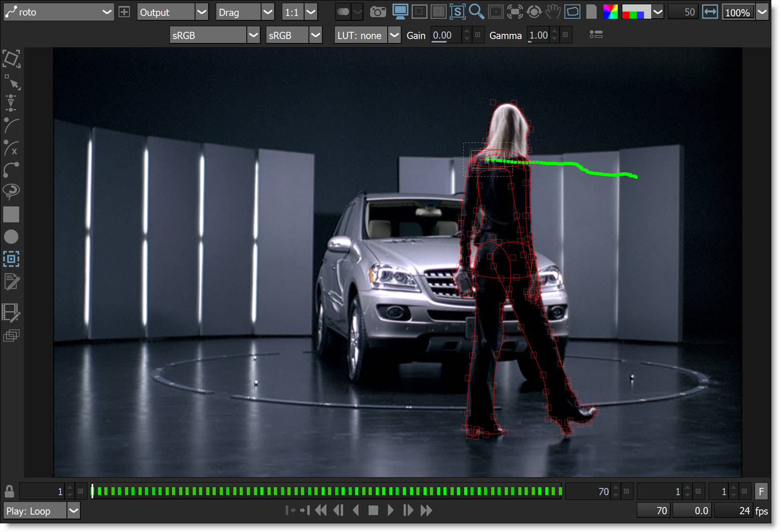Select the Square shape tool
Image resolution: width=780 pixels, height=532 pixels.
coord(11,214)
